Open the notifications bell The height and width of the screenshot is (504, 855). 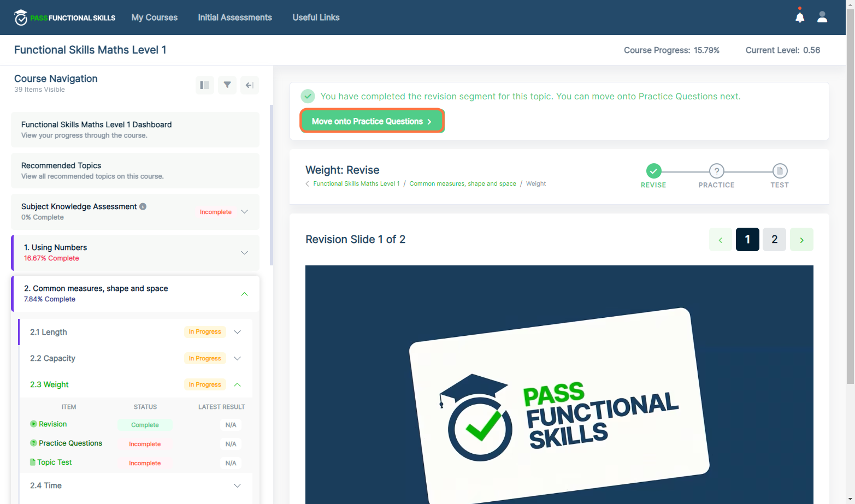tap(800, 17)
